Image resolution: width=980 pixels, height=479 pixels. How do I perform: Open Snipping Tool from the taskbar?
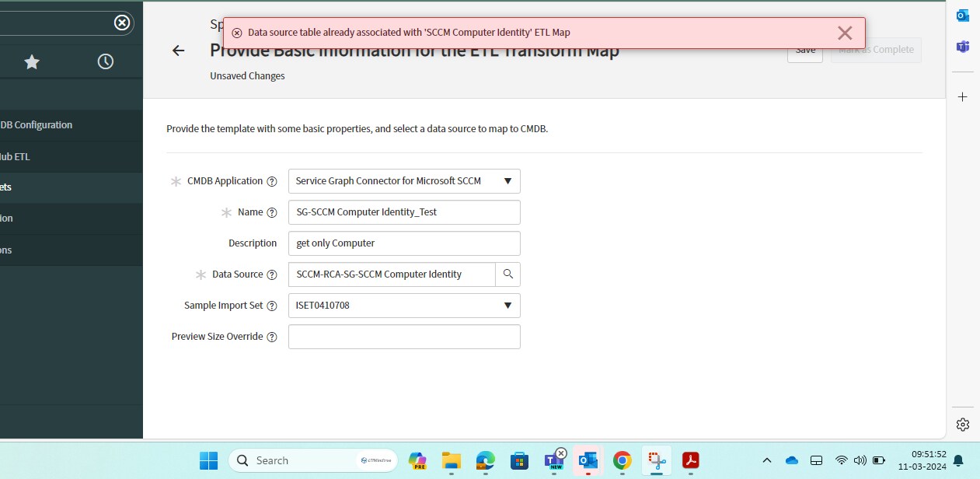tap(657, 460)
